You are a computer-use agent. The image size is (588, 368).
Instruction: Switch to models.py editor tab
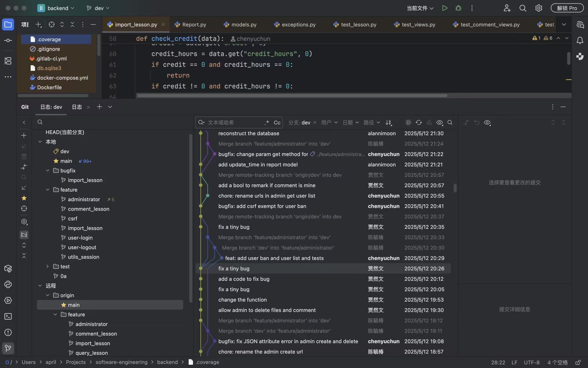(240, 24)
